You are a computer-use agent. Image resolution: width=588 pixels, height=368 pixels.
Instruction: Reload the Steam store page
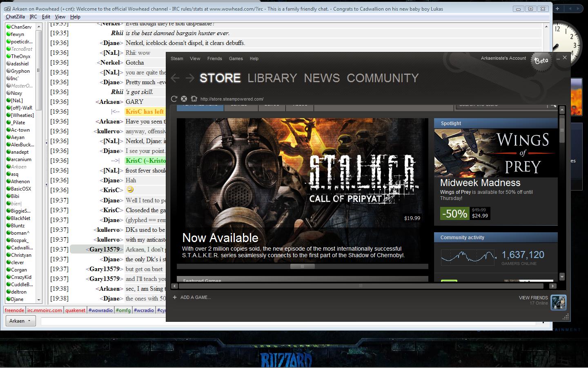pos(174,99)
